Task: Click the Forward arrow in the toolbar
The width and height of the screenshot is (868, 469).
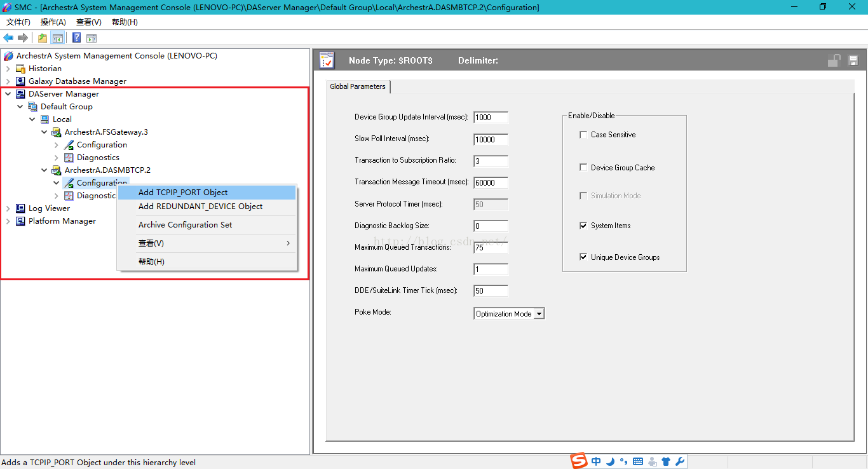Action: [23, 38]
